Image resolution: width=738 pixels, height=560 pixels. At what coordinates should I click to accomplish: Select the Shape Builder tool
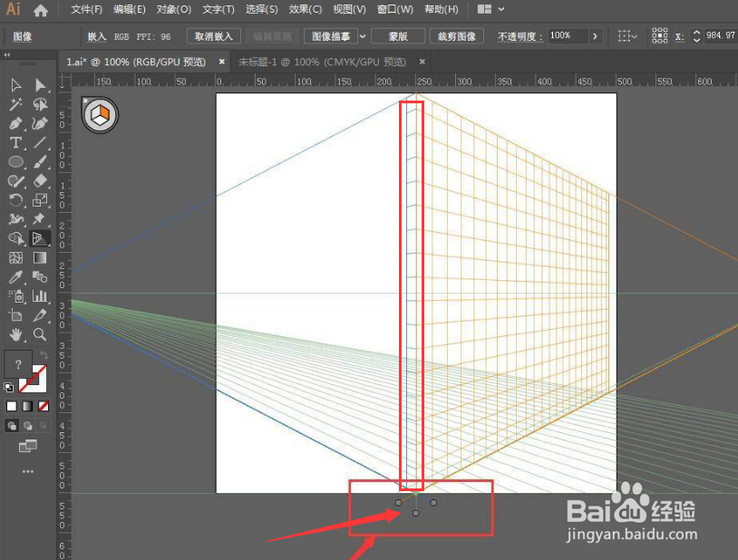[15, 238]
